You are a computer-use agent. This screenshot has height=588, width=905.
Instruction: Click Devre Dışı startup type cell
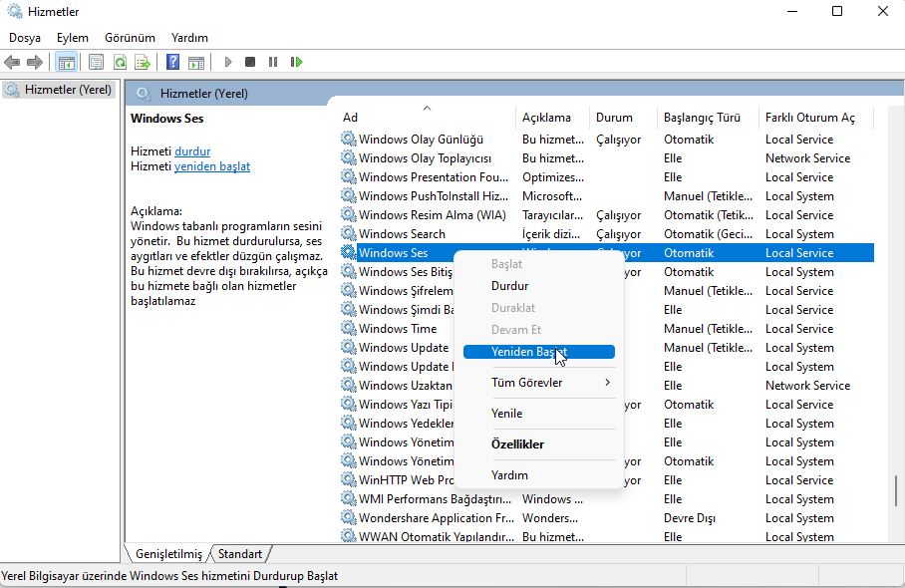click(x=689, y=518)
